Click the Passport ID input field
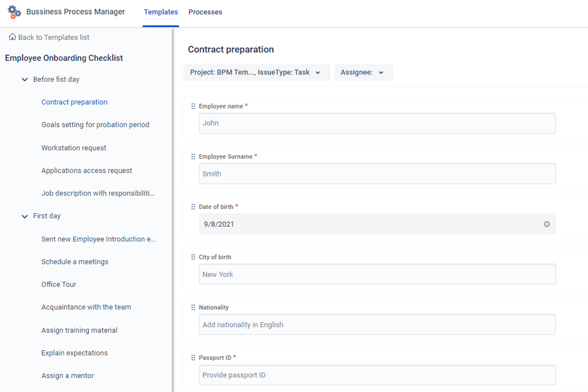The width and height of the screenshot is (588, 392). 377,375
